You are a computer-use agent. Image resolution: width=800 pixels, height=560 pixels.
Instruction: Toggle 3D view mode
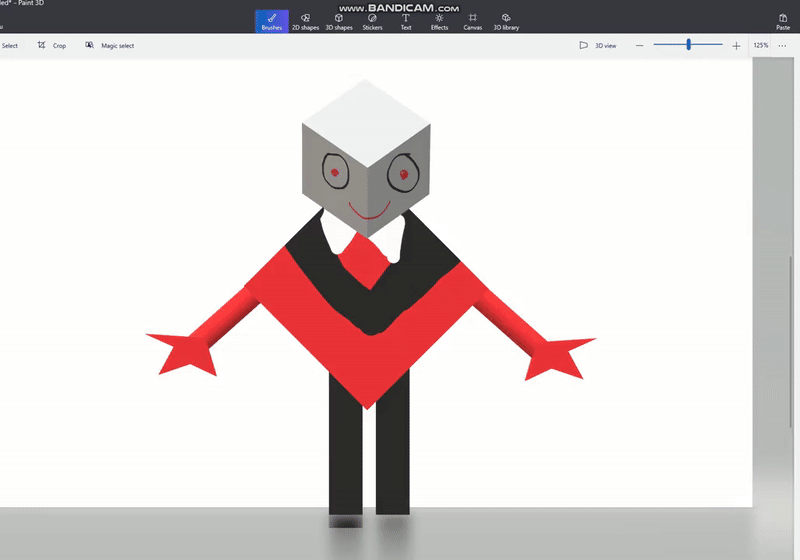point(598,45)
